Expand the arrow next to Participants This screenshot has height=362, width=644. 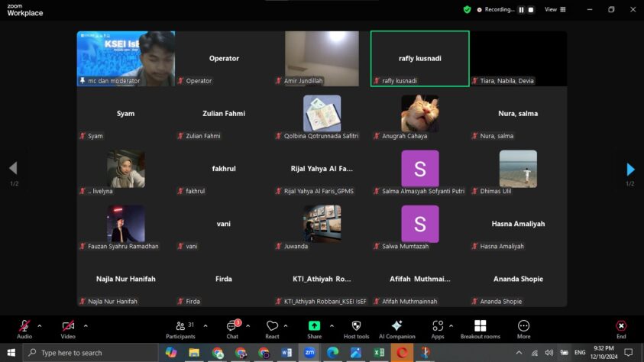205,325
